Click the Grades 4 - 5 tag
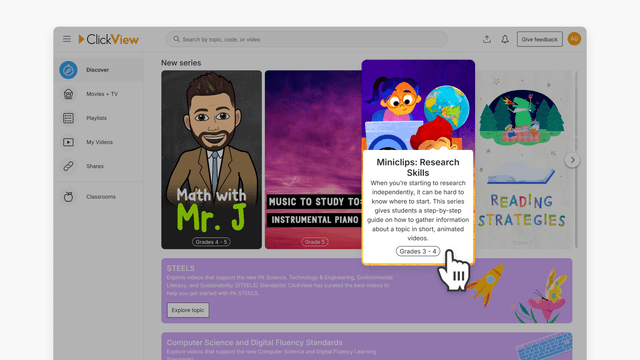The width and height of the screenshot is (640, 360). (211, 242)
